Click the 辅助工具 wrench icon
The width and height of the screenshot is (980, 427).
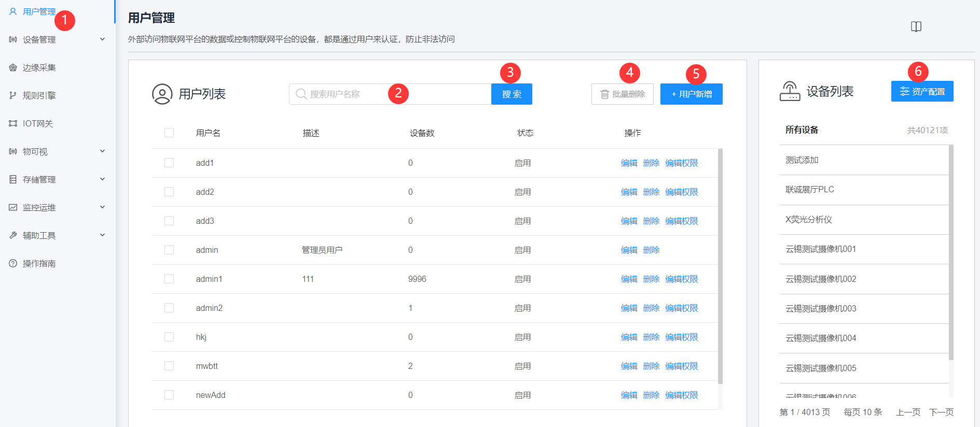13,235
